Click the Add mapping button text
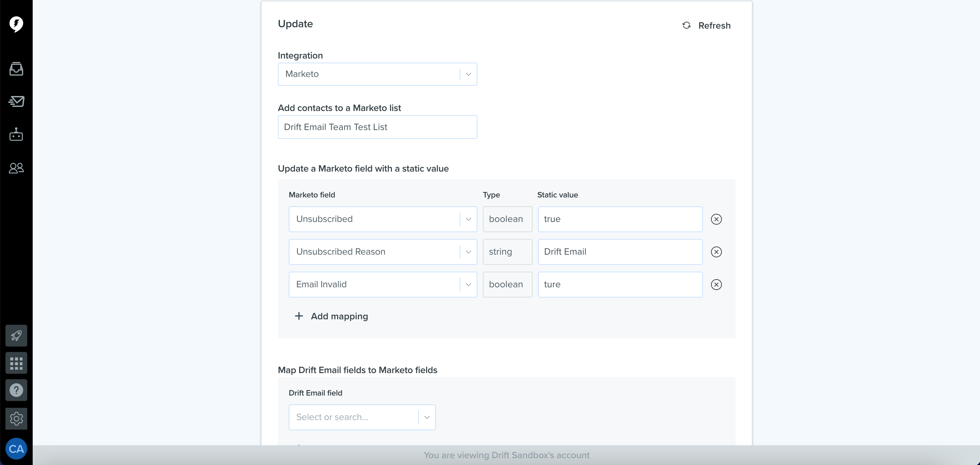The image size is (980, 465). [339, 316]
